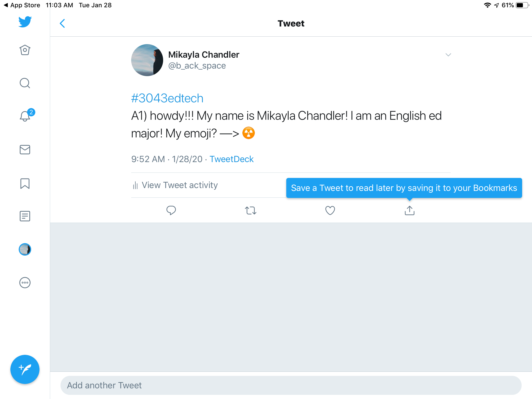
Task: Open the Home timeline icon
Action: [25, 50]
